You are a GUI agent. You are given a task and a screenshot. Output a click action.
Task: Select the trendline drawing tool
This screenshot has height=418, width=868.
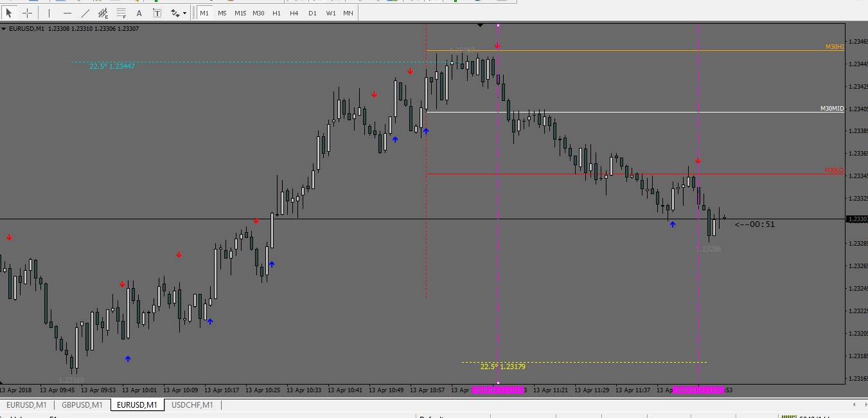pyautogui.click(x=85, y=13)
